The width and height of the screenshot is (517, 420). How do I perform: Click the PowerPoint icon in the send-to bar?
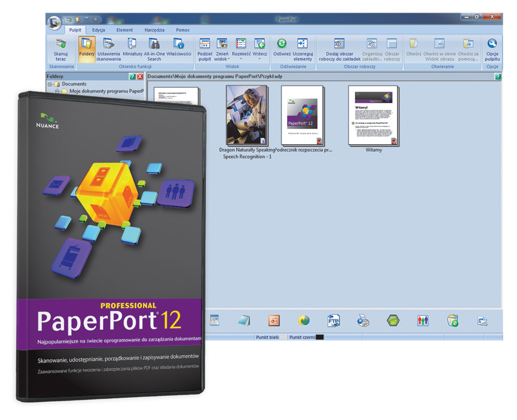click(275, 321)
